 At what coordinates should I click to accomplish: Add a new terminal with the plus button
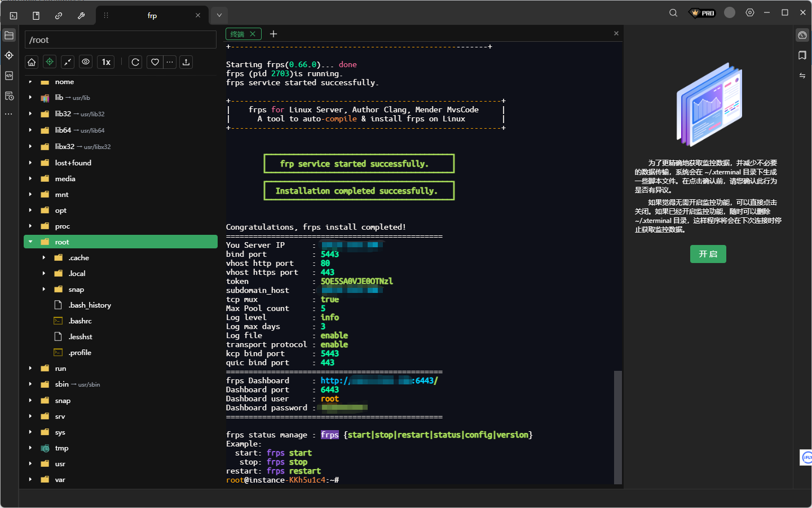pos(273,34)
